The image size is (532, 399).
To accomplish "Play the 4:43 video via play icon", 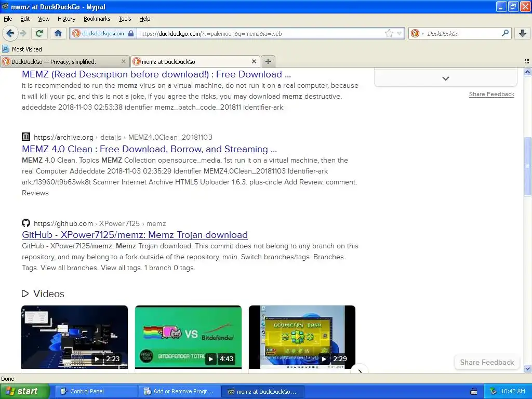I will point(211,358).
